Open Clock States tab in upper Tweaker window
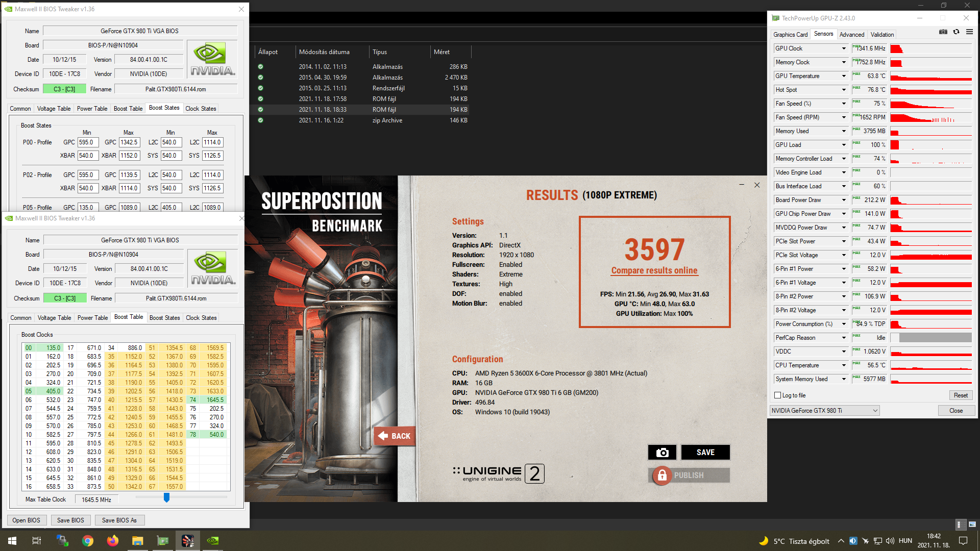Image resolution: width=980 pixels, height=551 pixels. tap(201, 109)
